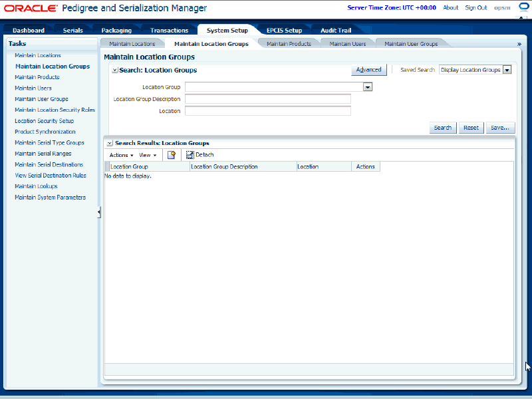The image size is (532, 399).
Task: Select the System Setup tab
Action: (x=227, y=30)
